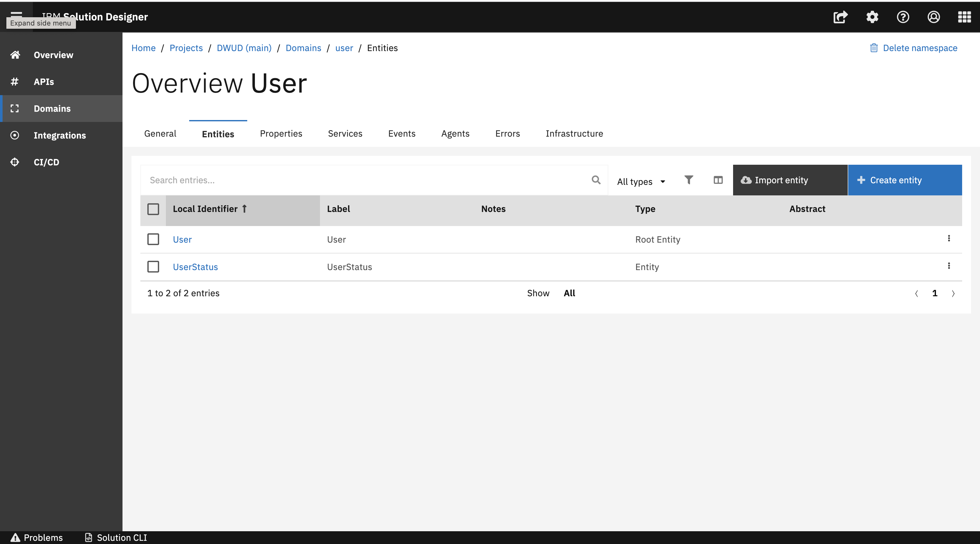The width and height of the screenshot is (980, 544).
Task: Click the Create entity button
Action: pos(905,180)
